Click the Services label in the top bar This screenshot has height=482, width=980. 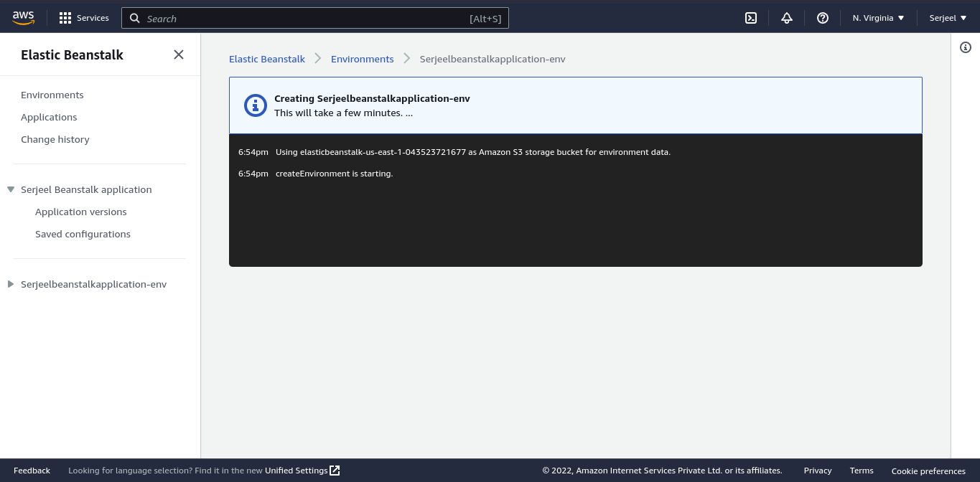point(93,18)
